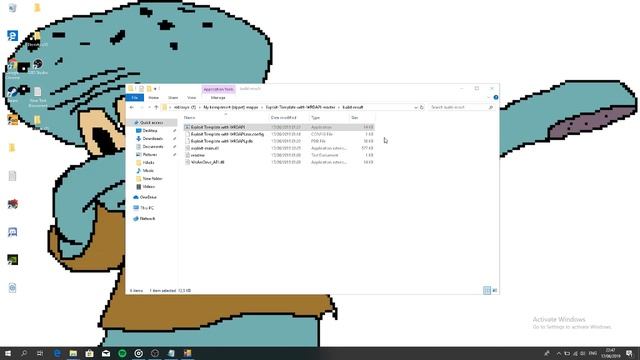640x360 pixels.
Task: Select the Google Chrome desktop shortcut
Action: tap(12, 69)
